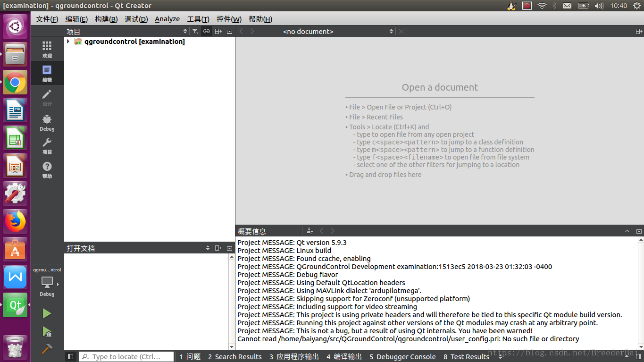Viewport: 644px width, 362px height.
Task: Launch Firefox from the dock
Action: click(16, 221)
